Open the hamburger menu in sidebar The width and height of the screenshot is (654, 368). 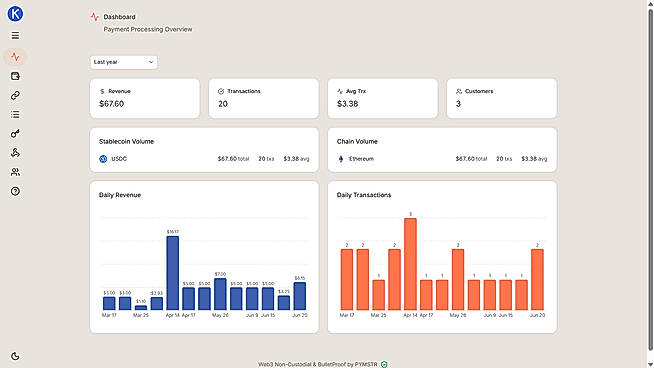15,35
